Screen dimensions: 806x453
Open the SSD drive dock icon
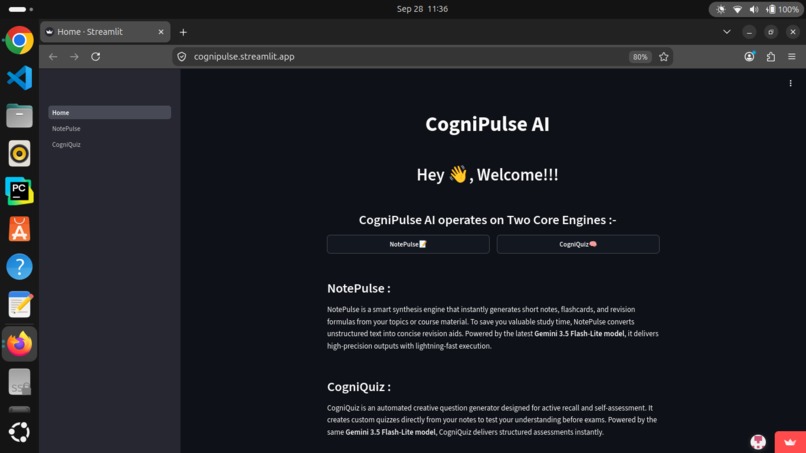click(20, 382)
